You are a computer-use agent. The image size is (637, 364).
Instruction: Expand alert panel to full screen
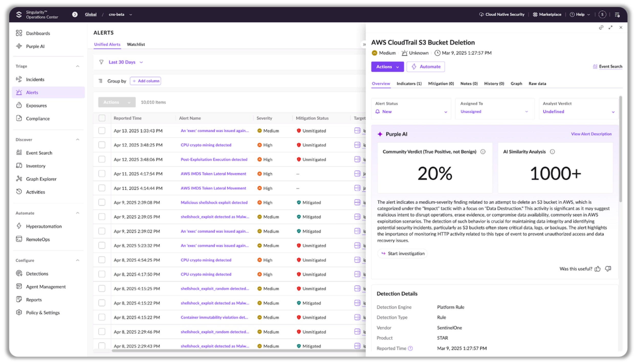(x=611, y=27)
